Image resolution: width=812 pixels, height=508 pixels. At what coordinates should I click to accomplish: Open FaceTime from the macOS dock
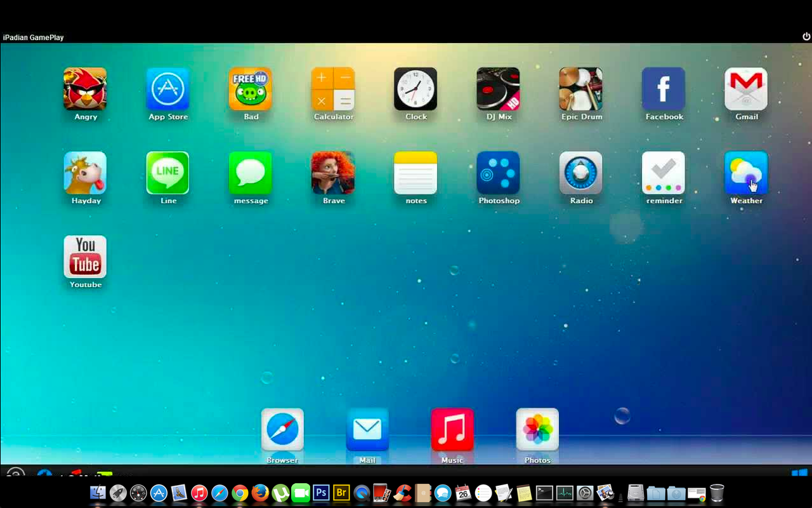pyautogui.click(x=301, y=493)
